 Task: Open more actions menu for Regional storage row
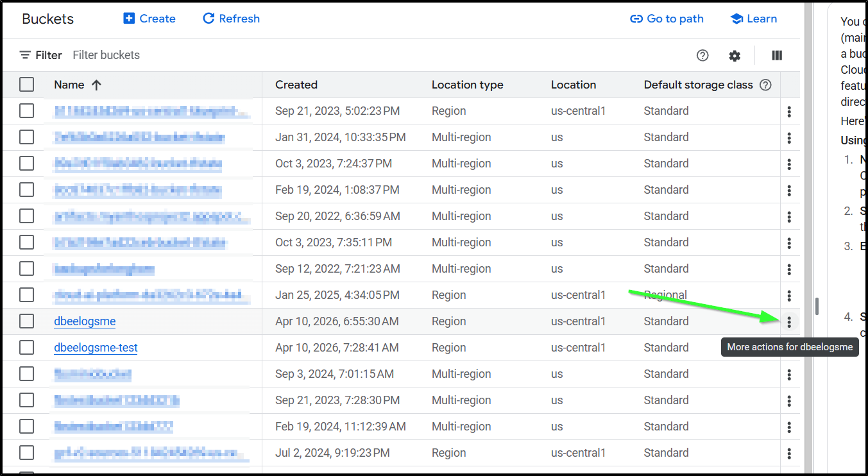tap(789, 296)
